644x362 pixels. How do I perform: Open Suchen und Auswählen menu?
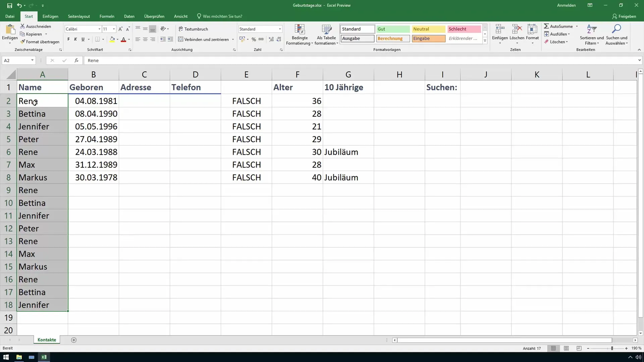(616, 35)
